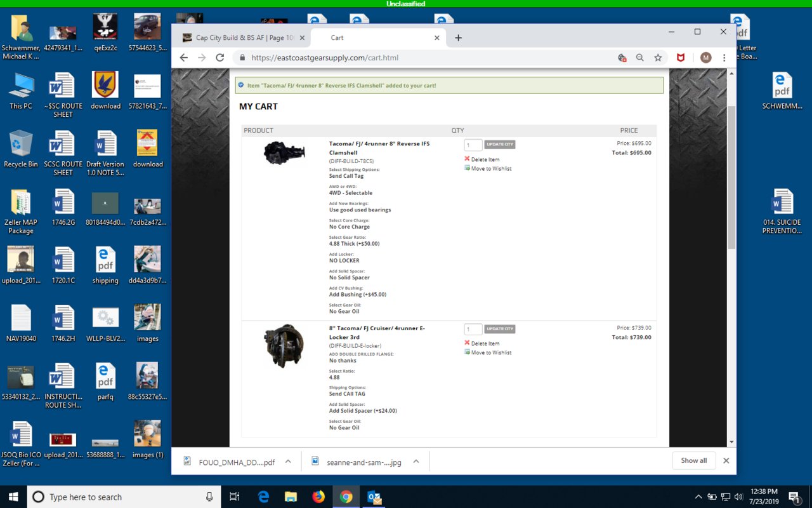Click the Clamshell differential thumbnail

pyautogui.click(x=284, y=153)
